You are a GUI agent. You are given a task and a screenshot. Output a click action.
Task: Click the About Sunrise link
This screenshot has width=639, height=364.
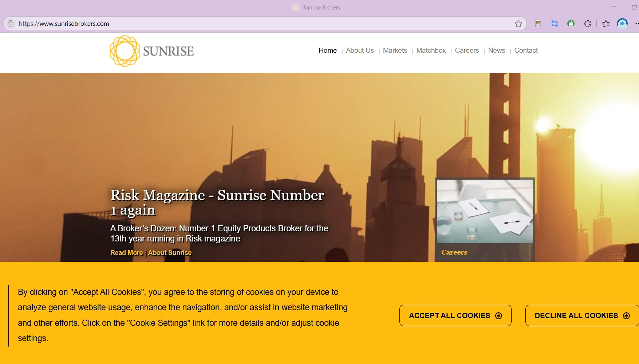click(170, 253)
